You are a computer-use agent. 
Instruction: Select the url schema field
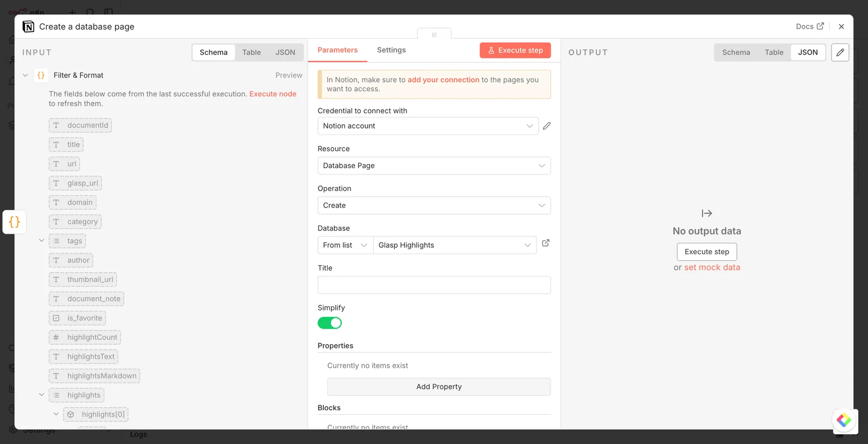coord(65,164)
